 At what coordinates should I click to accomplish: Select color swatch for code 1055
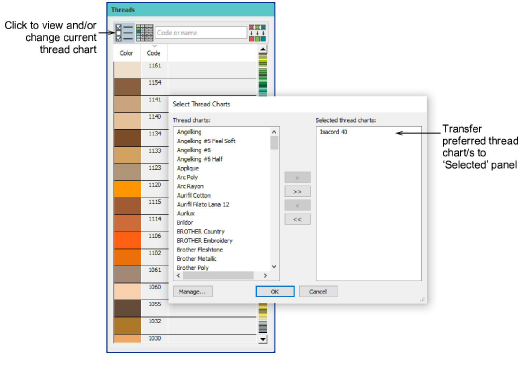(x=127, y=308)
